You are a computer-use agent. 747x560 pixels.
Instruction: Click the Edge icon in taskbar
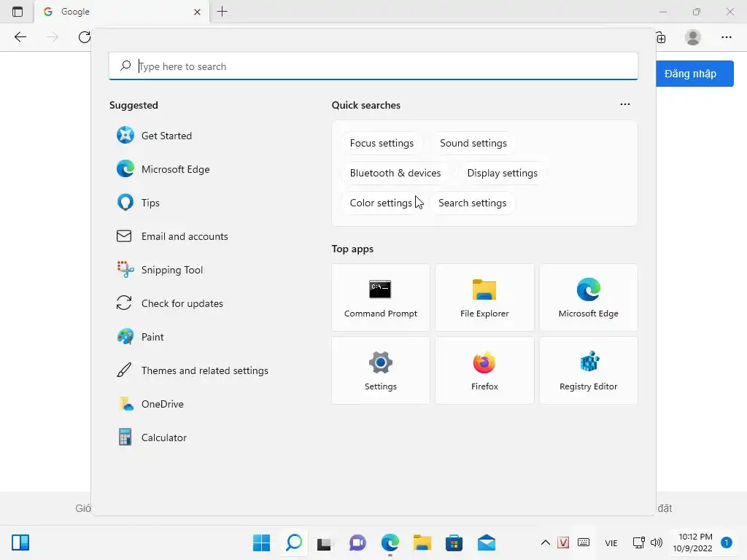coord(390,542)
